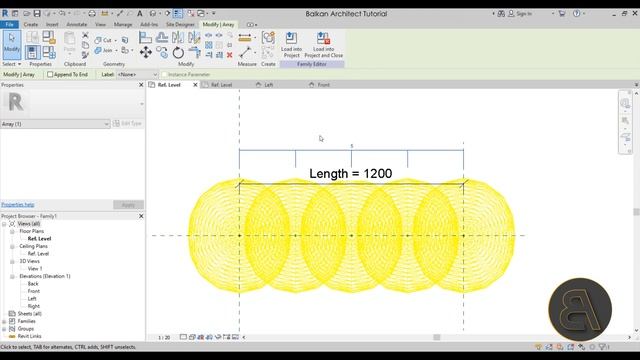Click the Print icon in quick access

pyautogui.click(x=92, y=13)
